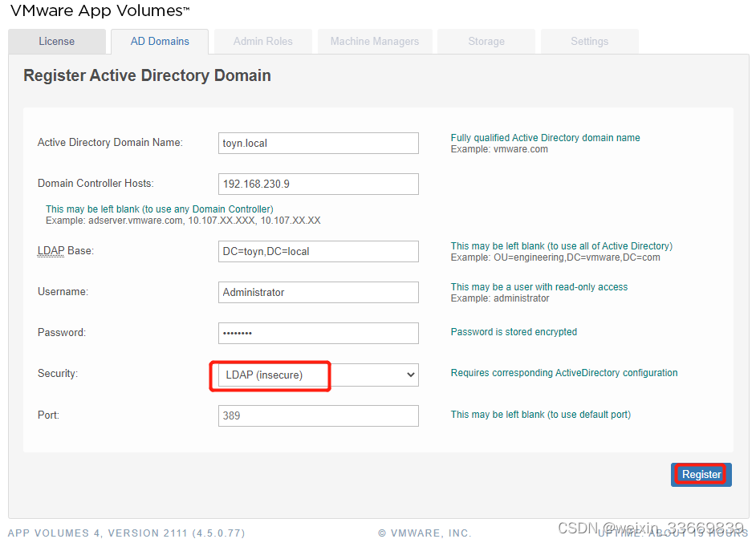Click the 'Example: vmware.com' text
The height and width of the screenshot is (543, 756).
coord(499,149)
